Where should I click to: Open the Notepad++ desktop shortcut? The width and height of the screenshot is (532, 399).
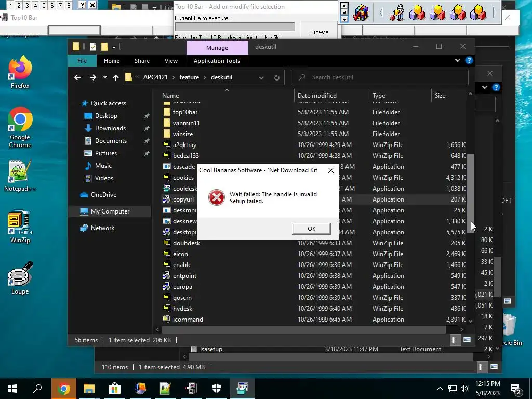(x=20, y=176)
